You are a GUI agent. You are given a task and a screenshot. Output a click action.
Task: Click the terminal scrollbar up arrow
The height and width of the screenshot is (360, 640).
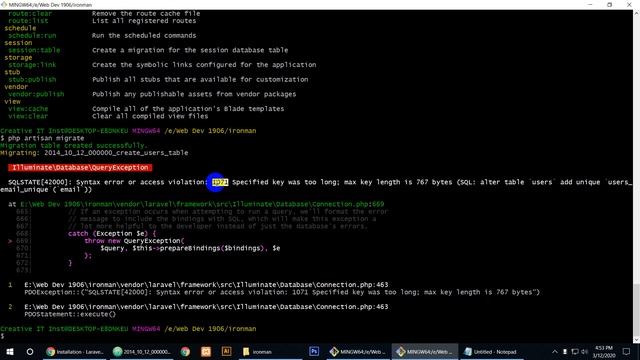pyautogui.click(x=636, y=13)
